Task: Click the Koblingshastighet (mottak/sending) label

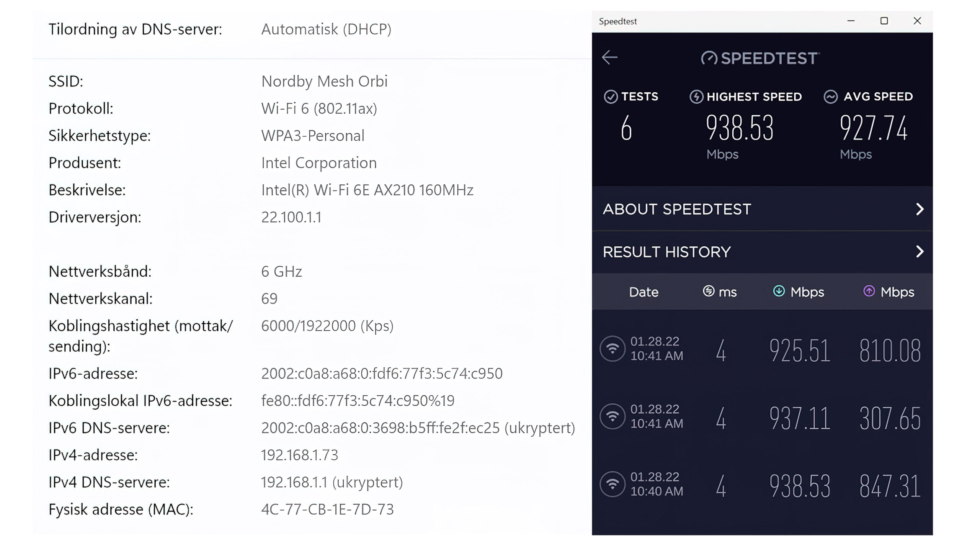Action: (x=140, y=336)
